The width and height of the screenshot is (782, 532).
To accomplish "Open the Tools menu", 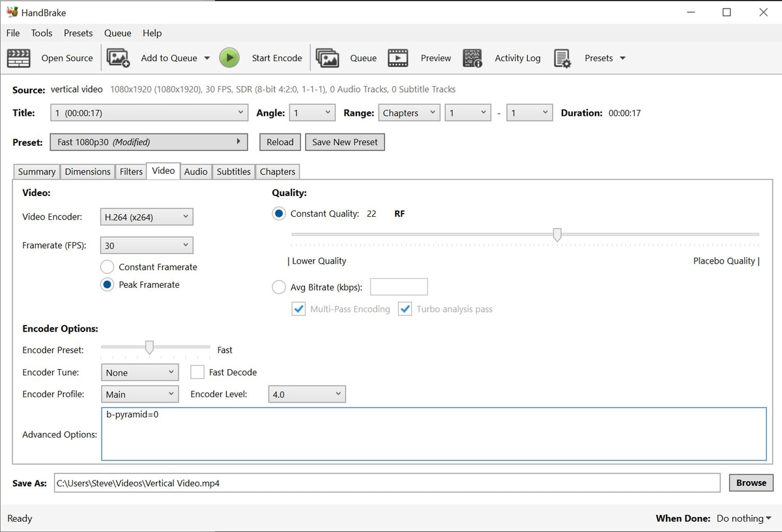I will tap(42, 33).
